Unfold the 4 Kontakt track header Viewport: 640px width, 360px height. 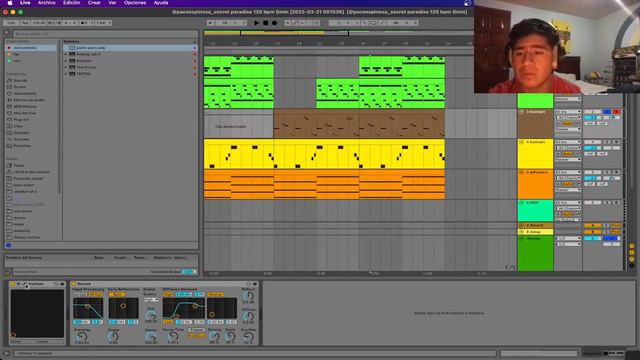click(522, 142)
